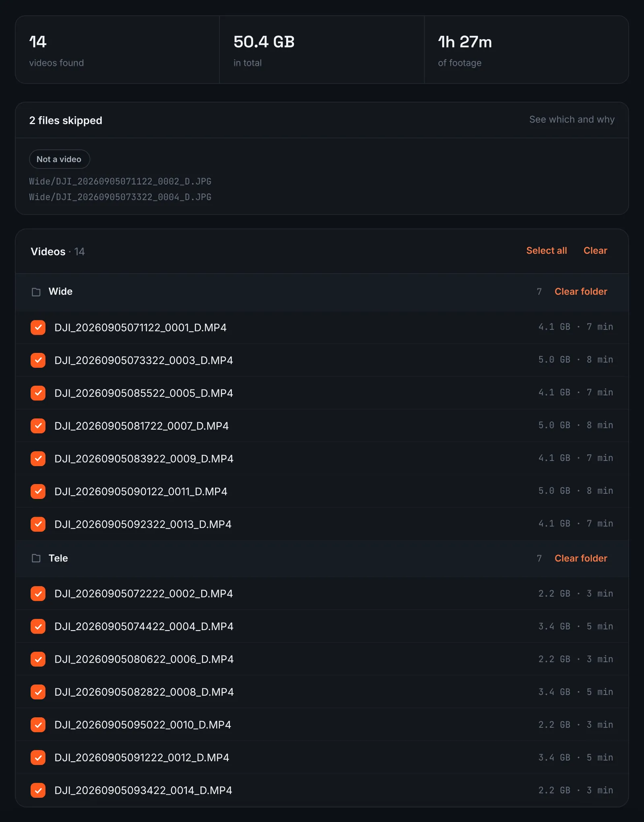This screenshot has height=822, width=644.
Task: Collapse the Tele folder header
Action: (x=322, y=558)
